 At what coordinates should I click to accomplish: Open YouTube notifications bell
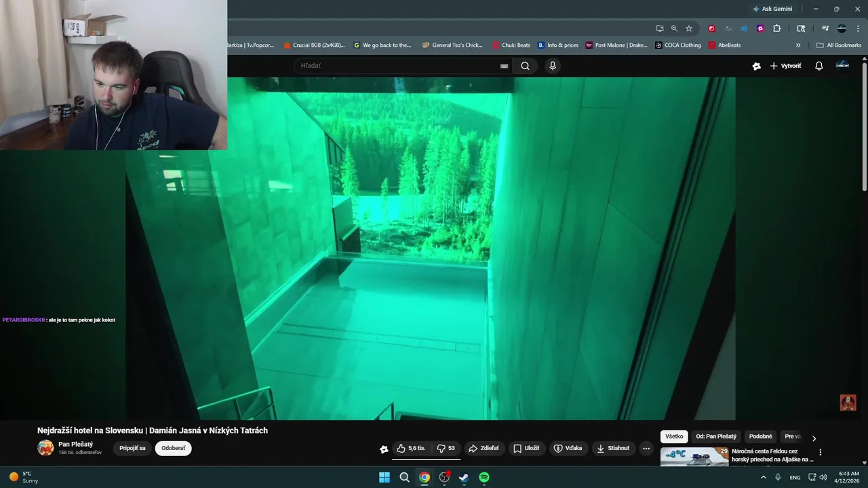pos(818,66)
